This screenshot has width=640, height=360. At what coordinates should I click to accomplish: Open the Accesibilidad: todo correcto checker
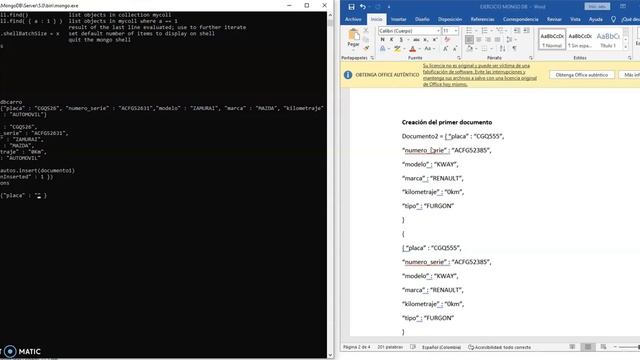[499, 347]
